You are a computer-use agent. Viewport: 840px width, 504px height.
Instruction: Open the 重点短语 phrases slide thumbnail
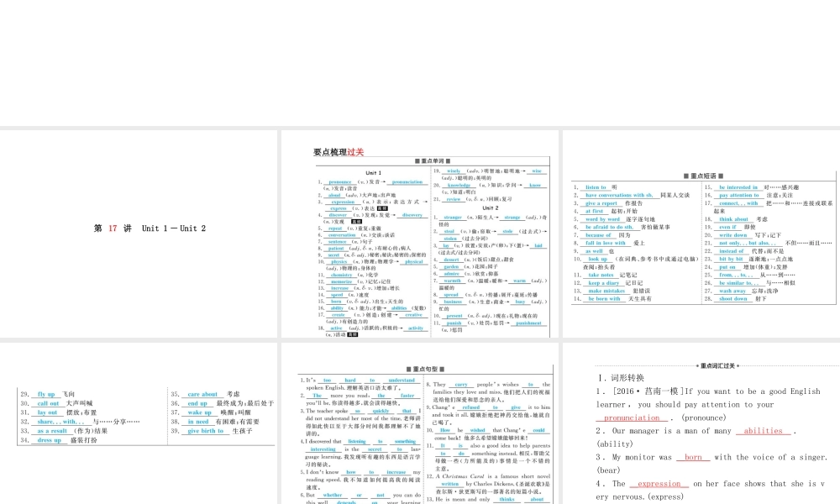click(701, 234)
